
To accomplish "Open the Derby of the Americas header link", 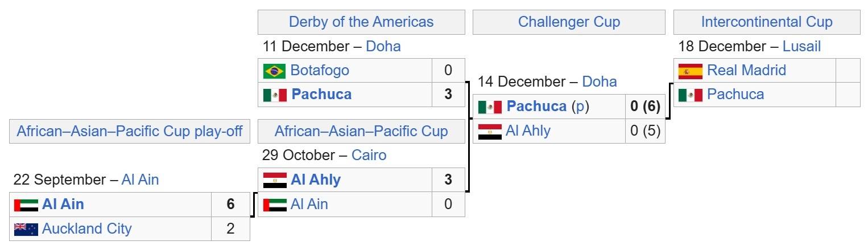I will point(361,22).
